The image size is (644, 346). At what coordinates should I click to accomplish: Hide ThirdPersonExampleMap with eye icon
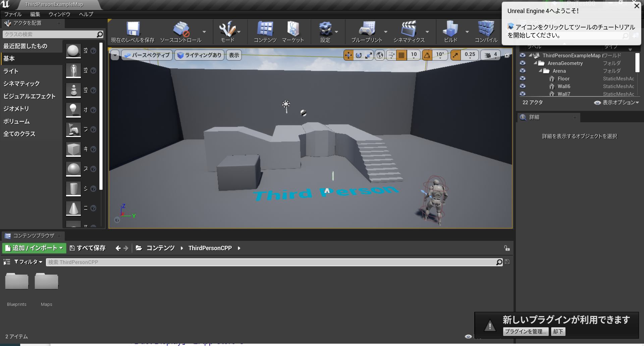click(523, 55)
